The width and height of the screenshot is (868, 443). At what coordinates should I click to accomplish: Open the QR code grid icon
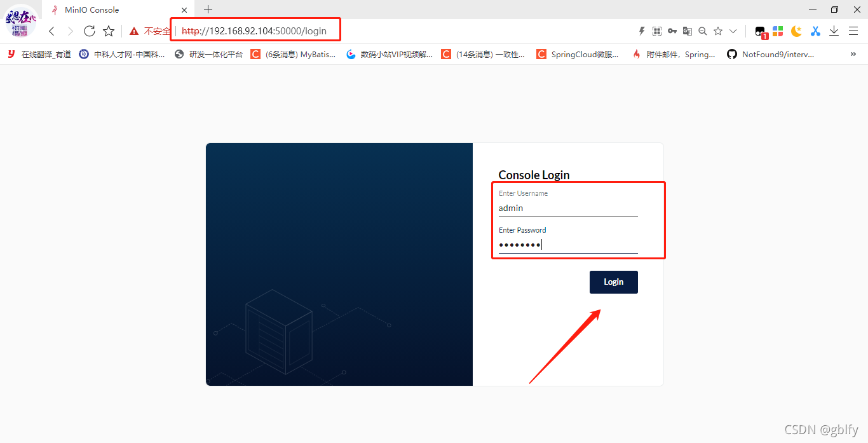657,31
